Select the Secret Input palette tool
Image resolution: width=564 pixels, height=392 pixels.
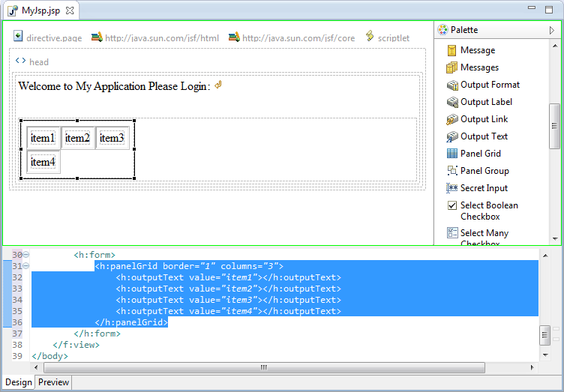tap(483, 188)
